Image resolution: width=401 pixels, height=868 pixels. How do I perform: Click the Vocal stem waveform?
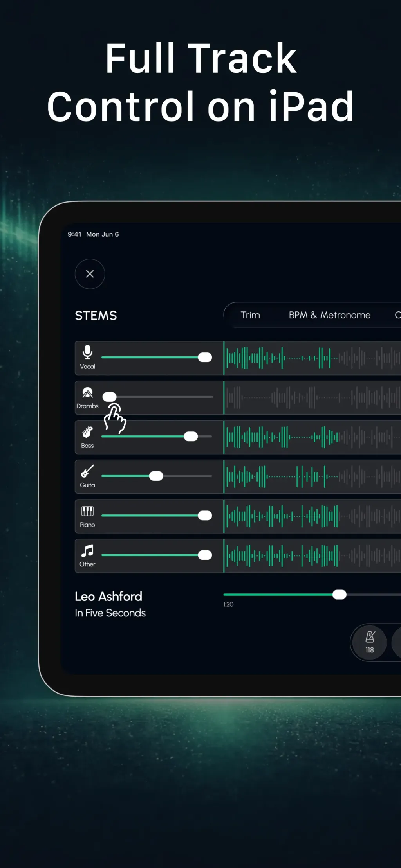tap(312, 358)
